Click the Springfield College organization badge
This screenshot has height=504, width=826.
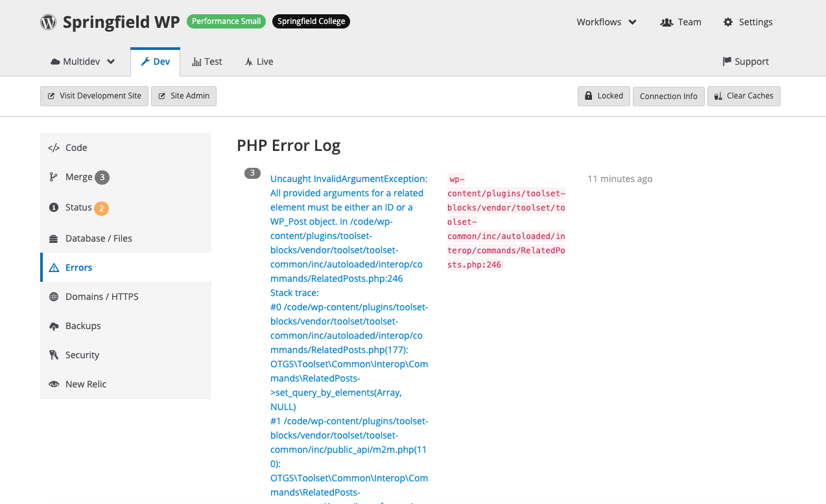pos(311,21)
